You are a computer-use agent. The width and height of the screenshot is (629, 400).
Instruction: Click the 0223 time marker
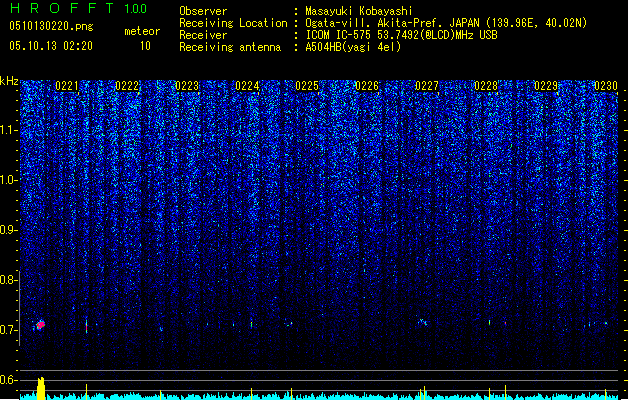[x=187, y=86]
